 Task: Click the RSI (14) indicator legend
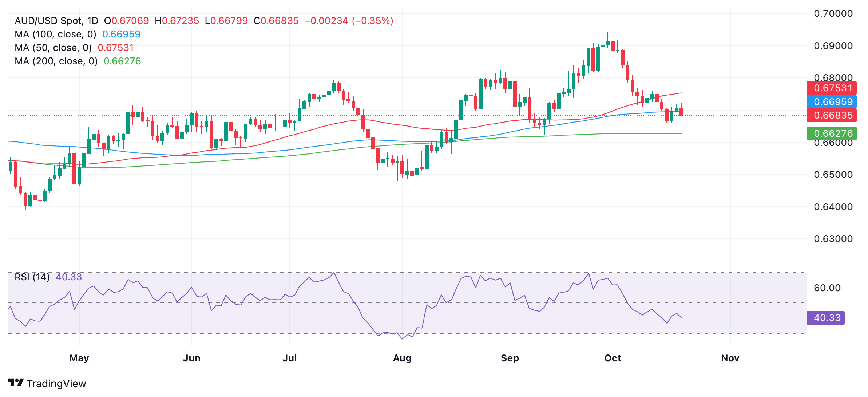[32, 277]
